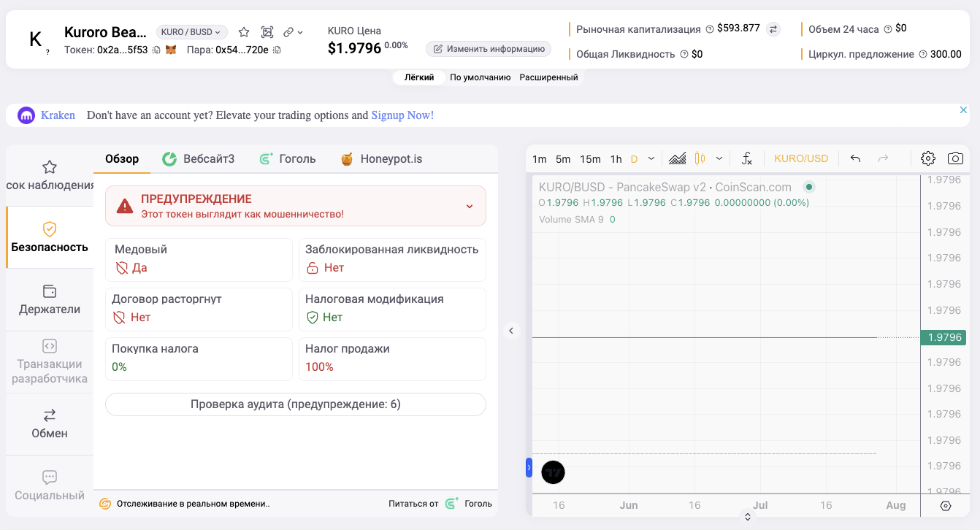
Task: Open chart time axis settings icon
Action: pyautogui.click(x=946, y=505)
